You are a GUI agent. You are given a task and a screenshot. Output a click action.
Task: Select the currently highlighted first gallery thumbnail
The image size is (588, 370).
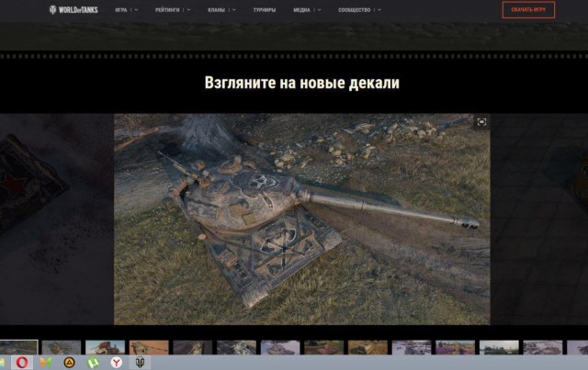pos(18,347)
